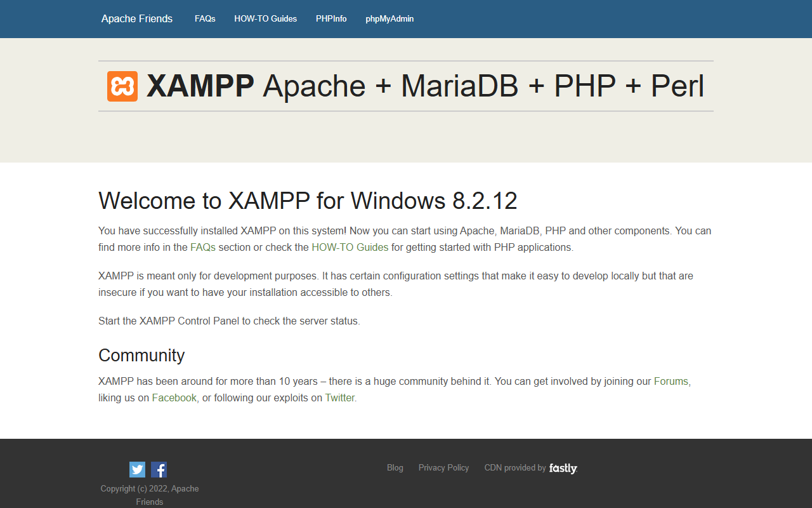
Task: Visit the Facebook text link in Community
Action: pyautogui.click(x=174, y=398)
